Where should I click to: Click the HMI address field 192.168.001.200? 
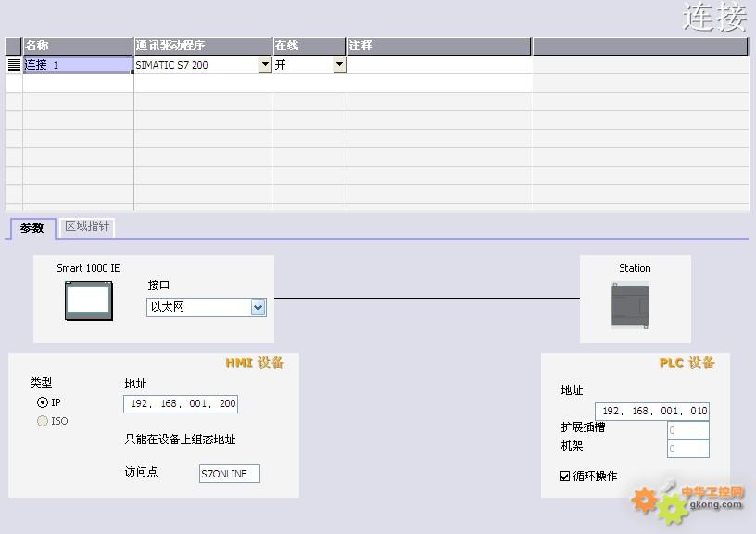pyautogui.click(x=181, y=404)
